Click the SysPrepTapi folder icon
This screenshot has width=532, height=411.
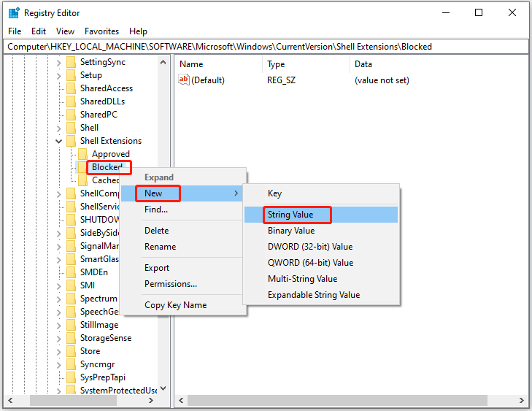click(x=72, y=377)
